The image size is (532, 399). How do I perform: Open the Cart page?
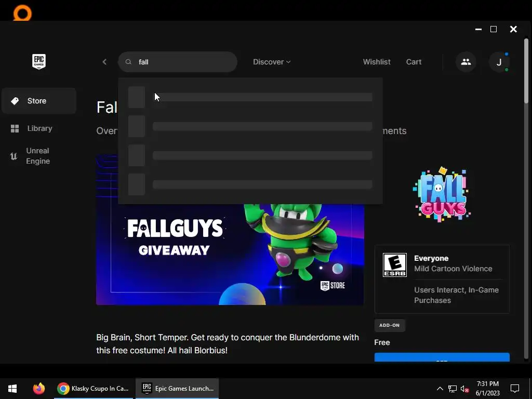[414, 62]
